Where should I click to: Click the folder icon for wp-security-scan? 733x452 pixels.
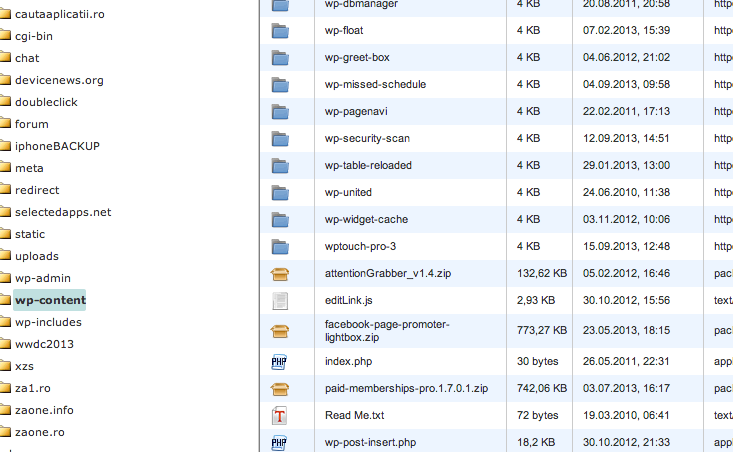pos(280,139)
